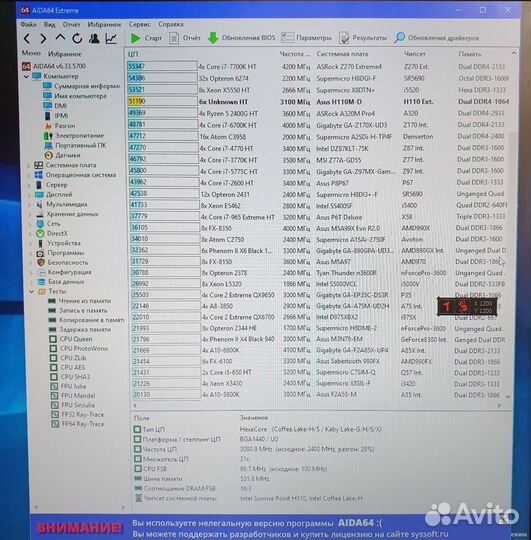531x540 pixels.
Task: Click Обновления BIOS toolbar button
Action: coord(241,38)
